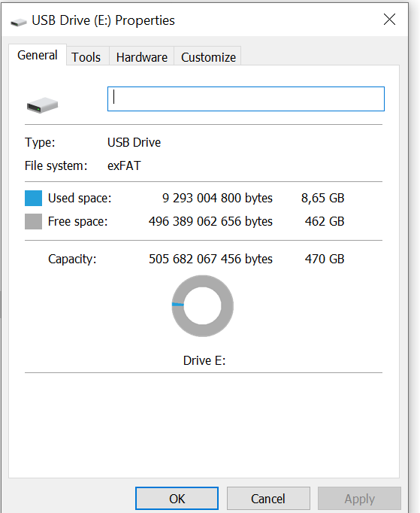Click the small drive icon in title bar
Viewport: 420px width, 513px height.
[x=18, y=23]
